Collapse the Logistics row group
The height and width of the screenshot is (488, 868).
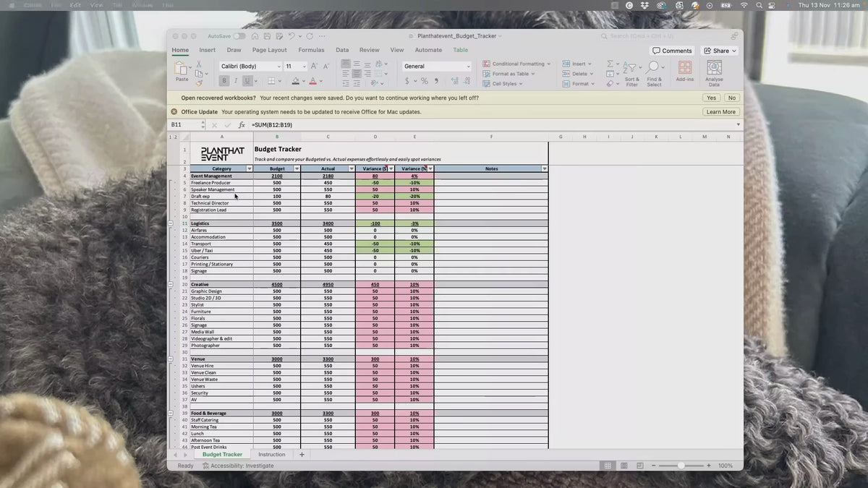(x=171, y=223)
